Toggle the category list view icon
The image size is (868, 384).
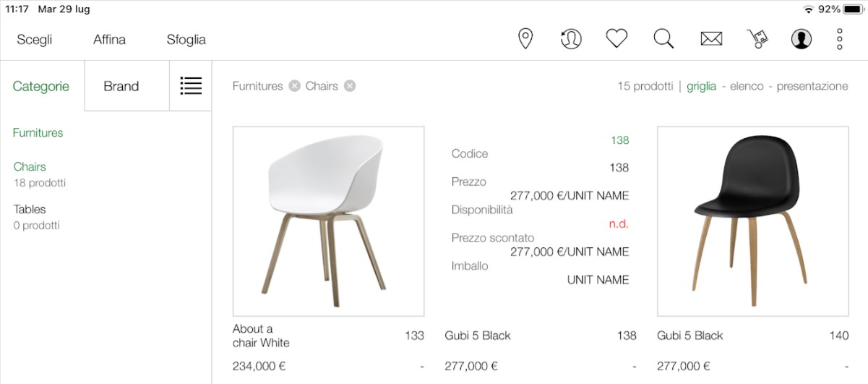coord(191,86)
